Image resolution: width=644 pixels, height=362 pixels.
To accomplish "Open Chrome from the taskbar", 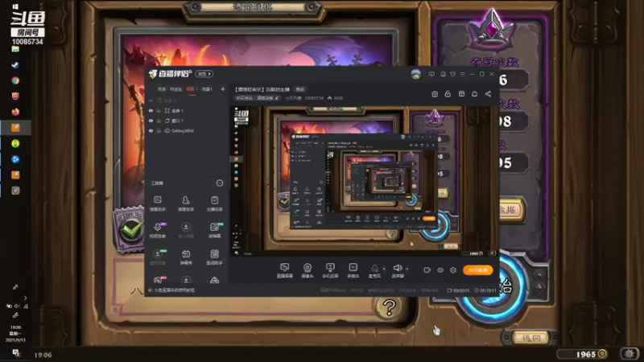I will 15,80.
